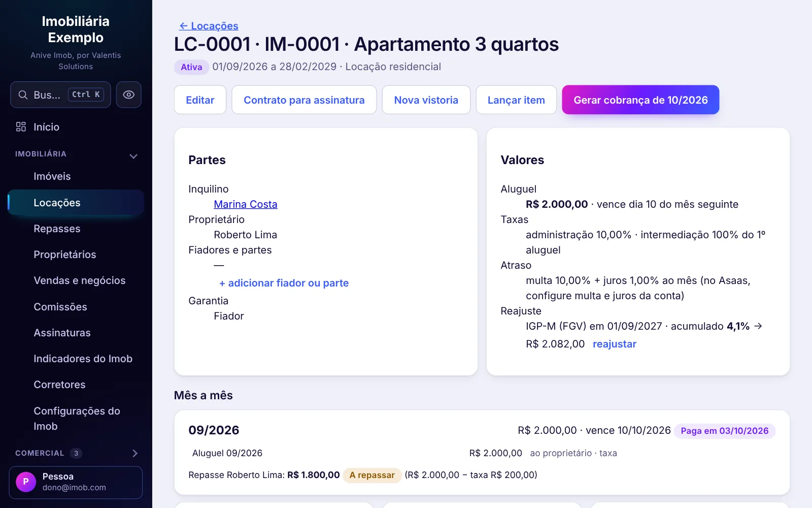Open Proprietários menu item
The height and width of the screenshot is (508, 812).
coord(76,255)
